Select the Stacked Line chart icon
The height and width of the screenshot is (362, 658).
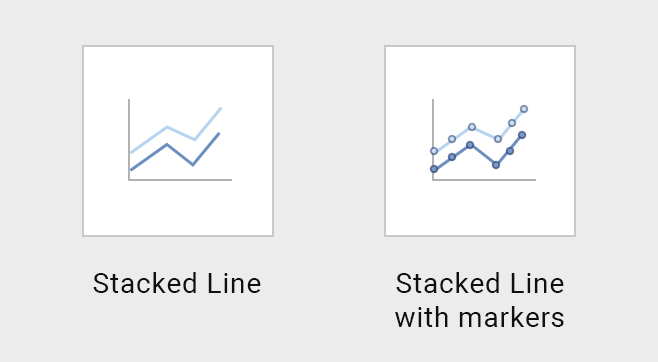point(178,141)
